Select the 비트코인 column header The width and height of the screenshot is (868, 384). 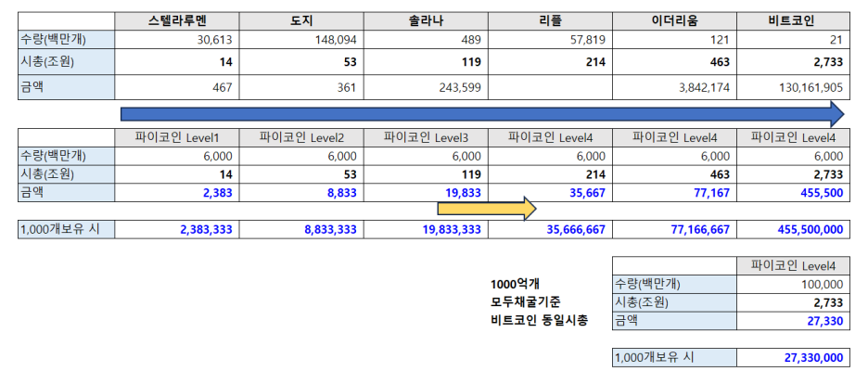point(793,21)
